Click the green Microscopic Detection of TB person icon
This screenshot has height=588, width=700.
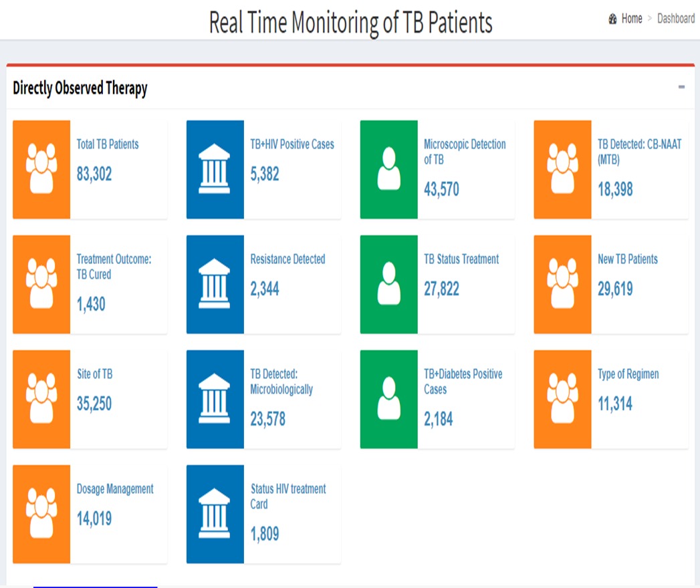389,169
